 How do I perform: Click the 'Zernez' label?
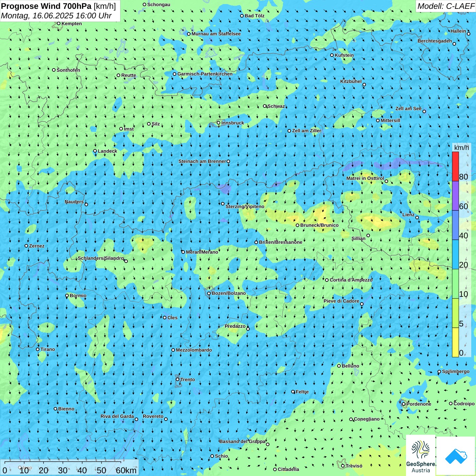tap(37, 246)
